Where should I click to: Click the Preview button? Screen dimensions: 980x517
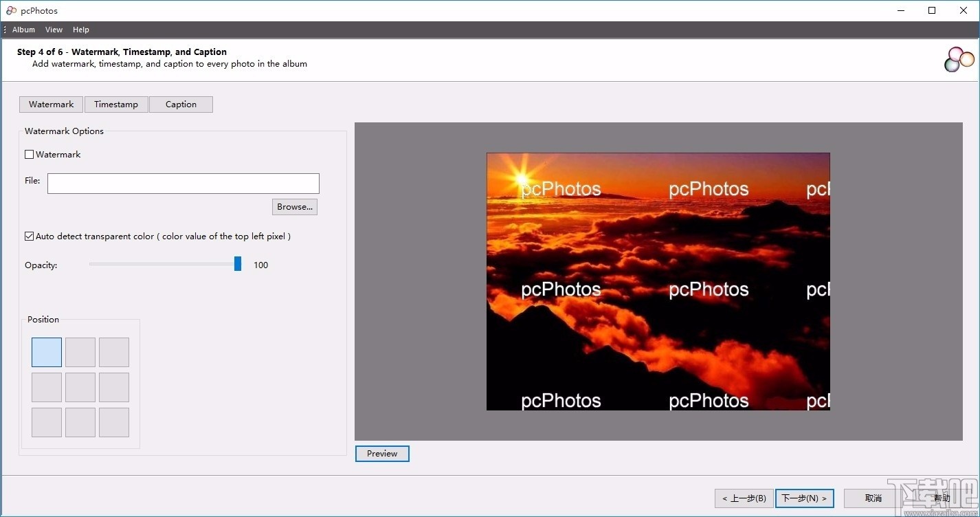(x=382, y=454)
